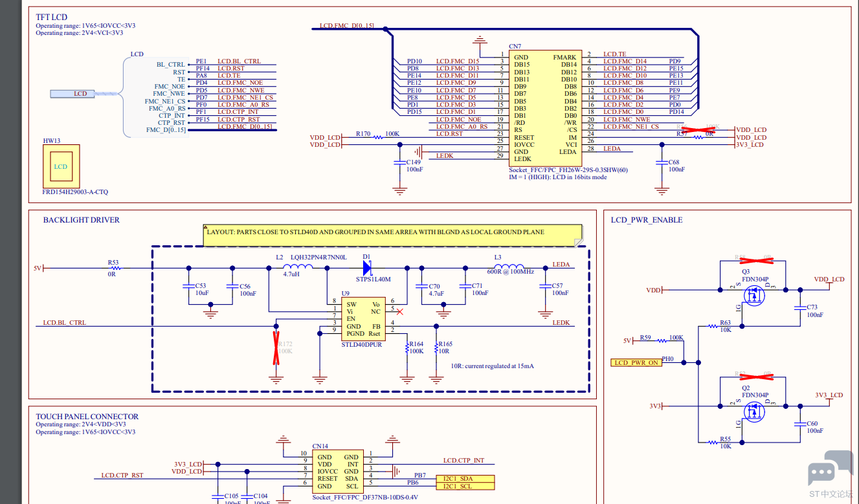The width and height of the screenshot is (859, 504).
Task: Click the LCD.FMC_D15 net label
Action: [458, 61]
